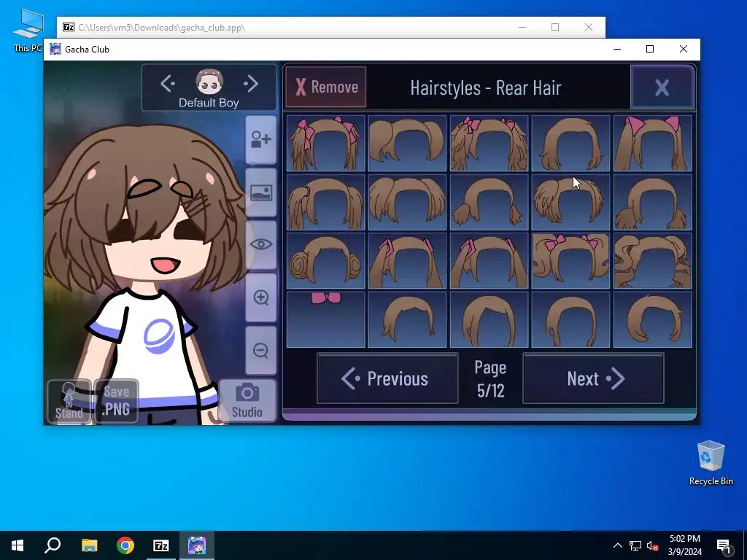Open the background image picker icon
747x560 pixels.
point(261,192)
